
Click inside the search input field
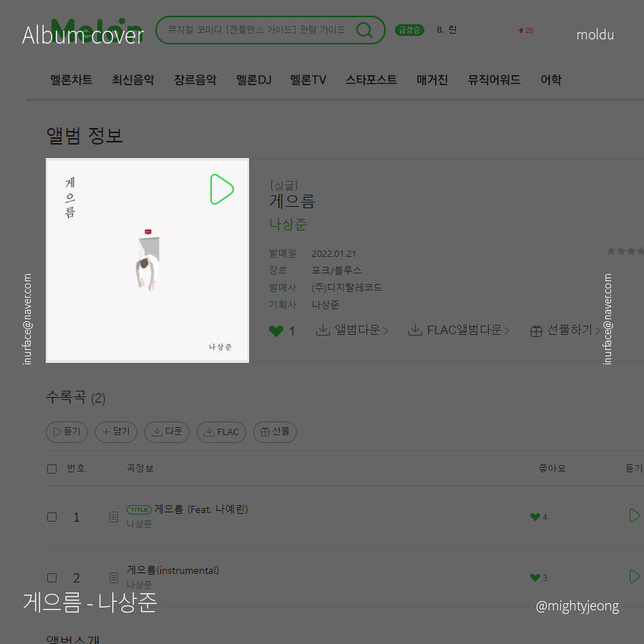pos(257,30)
